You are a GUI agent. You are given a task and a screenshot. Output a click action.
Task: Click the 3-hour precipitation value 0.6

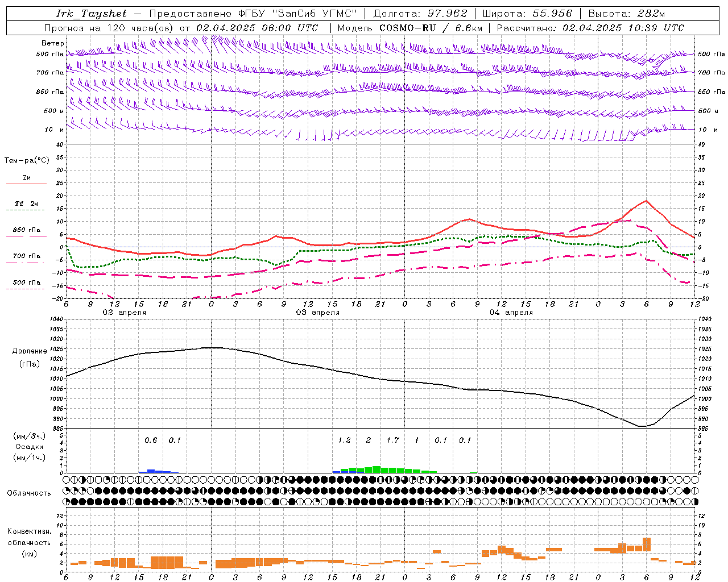(151, 440)
